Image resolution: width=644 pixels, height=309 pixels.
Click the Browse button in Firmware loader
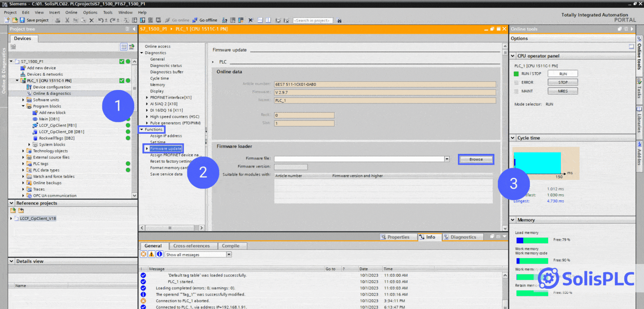point(476,159)
